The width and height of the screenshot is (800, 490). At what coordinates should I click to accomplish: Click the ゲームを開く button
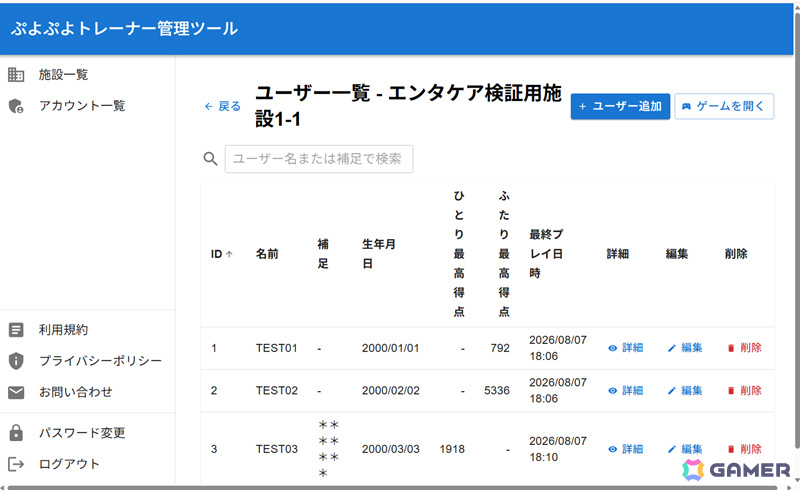pyautogui.click(x=724, y=106)
